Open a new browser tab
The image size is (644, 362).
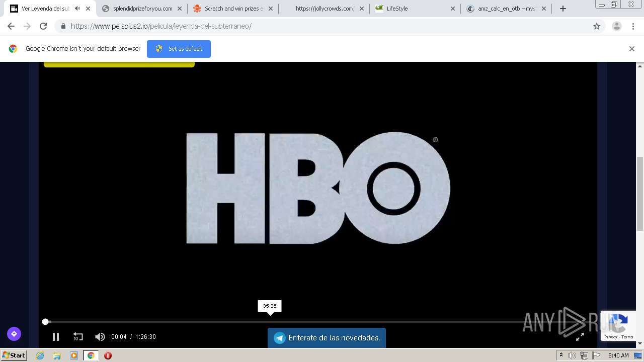(x=563, y=9)
